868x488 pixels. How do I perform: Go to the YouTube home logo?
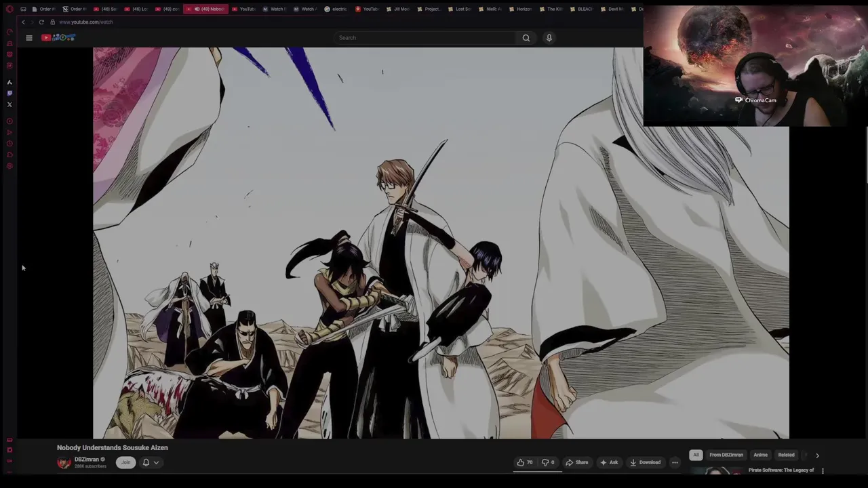pos(58,37)
